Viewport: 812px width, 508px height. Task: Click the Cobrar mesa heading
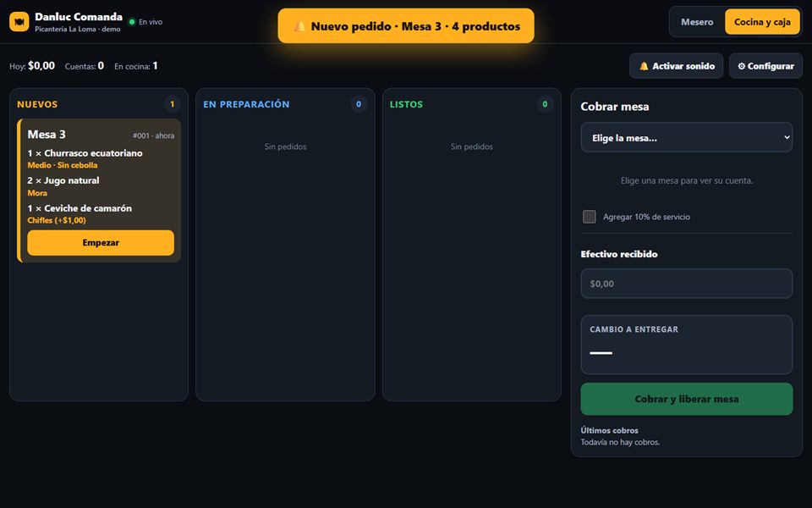(x=615, y=107)
